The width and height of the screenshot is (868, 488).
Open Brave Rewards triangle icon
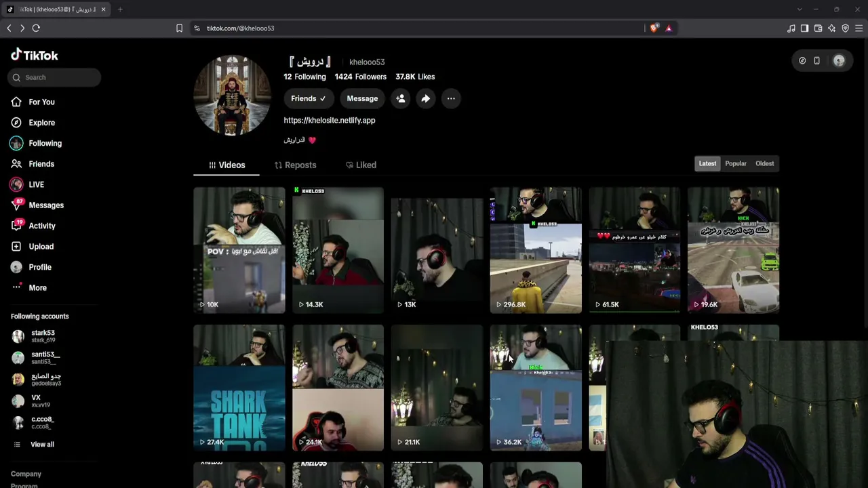(x=669, y=28)
